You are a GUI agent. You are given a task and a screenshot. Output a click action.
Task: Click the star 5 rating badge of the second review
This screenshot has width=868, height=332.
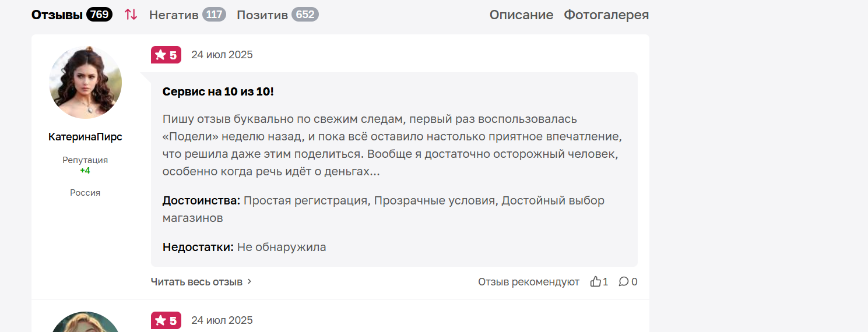point(166,320)
